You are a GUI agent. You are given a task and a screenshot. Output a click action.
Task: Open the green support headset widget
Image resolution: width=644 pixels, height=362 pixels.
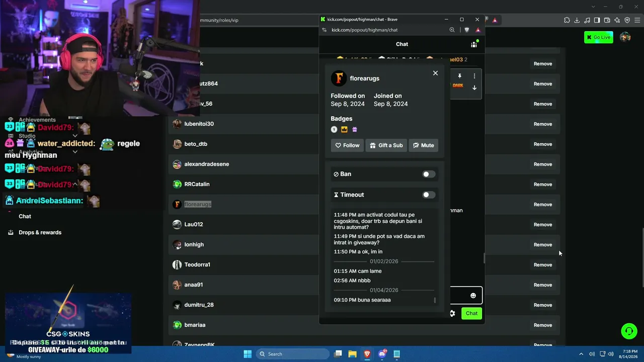coord(629,331)
